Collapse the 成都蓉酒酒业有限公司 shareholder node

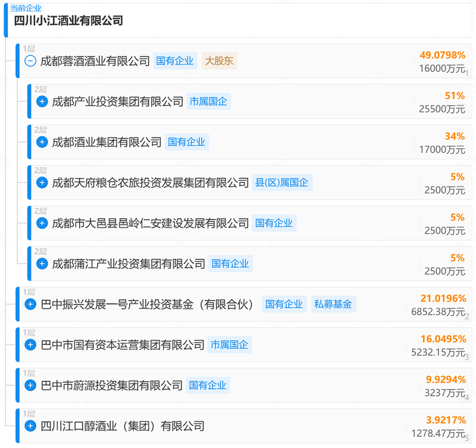(30, 61)
